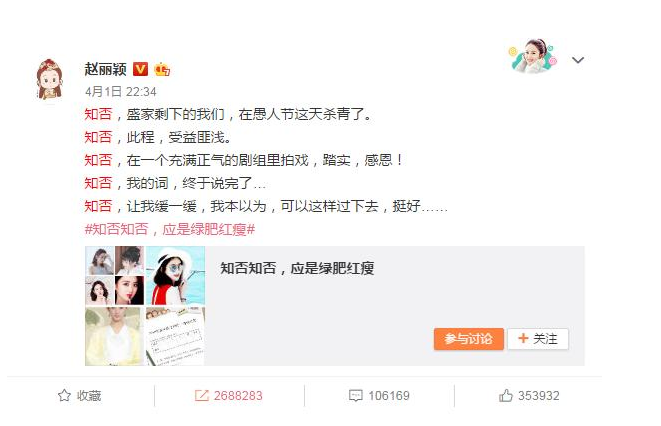Click the crown membership badge icon
This screenshot has height=426, width=661.
tap(162, 69)
